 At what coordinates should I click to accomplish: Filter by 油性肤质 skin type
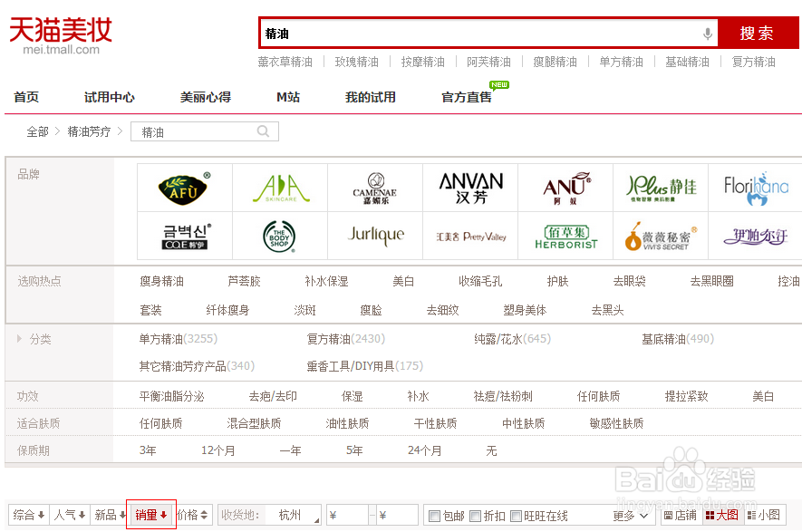click(347, 423)
